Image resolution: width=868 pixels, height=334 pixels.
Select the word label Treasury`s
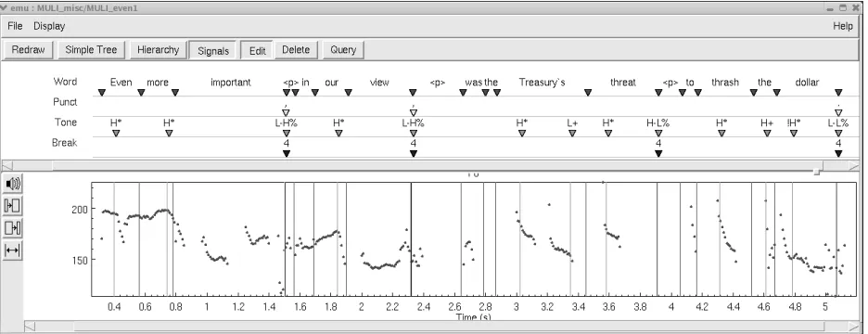(542, 83)
